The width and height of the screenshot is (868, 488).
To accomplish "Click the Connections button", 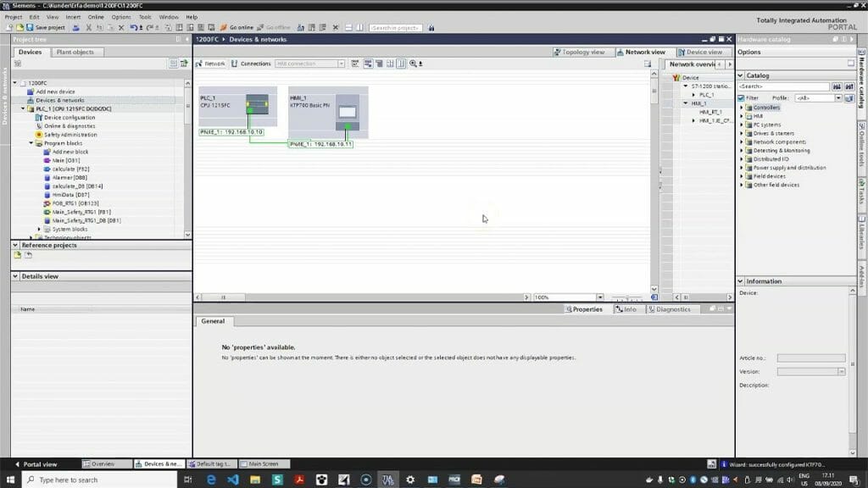I will [251, 64].
